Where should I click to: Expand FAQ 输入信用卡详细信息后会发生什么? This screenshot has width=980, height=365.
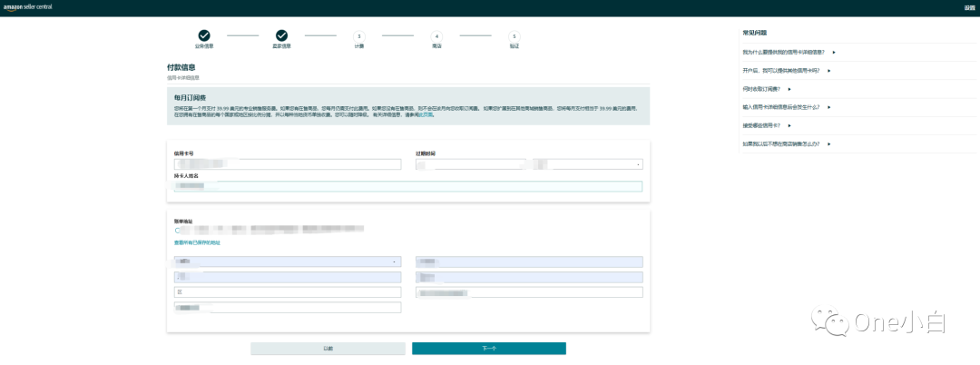[x=784, y=107]
